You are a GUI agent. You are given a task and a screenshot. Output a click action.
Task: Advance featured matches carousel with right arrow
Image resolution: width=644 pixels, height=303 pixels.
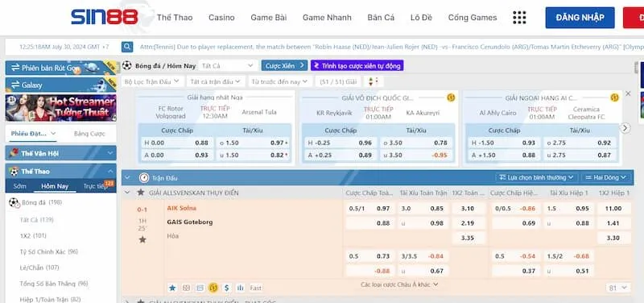(625, 128)
